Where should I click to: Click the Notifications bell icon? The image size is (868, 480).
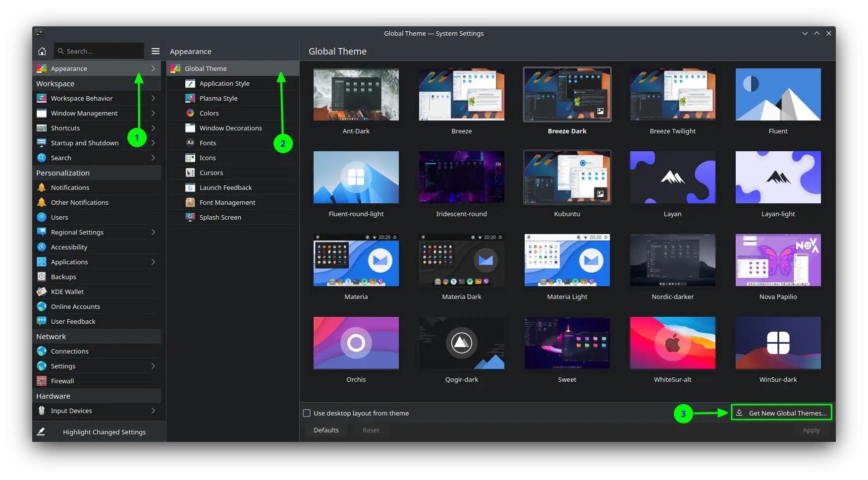pyautogui.click(x=42, y=187)
